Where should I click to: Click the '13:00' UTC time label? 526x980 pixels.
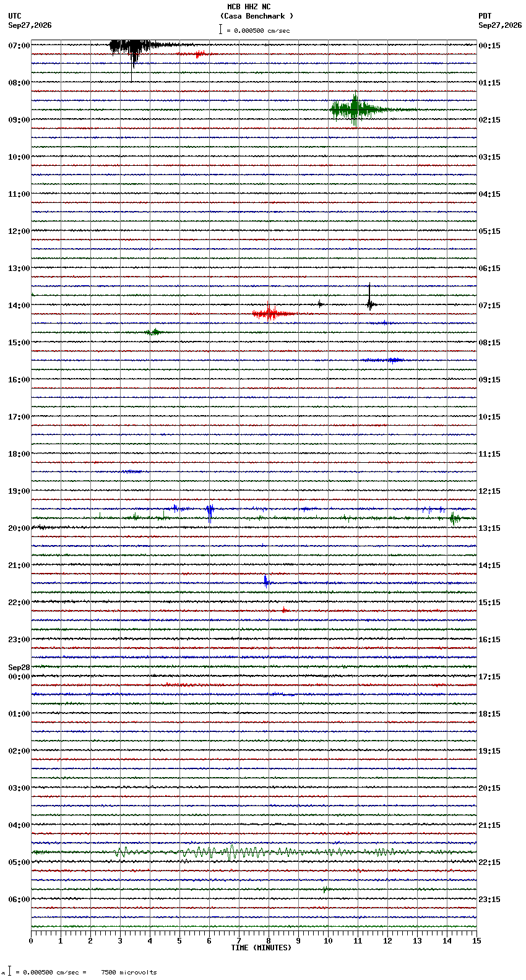[19, 269]
